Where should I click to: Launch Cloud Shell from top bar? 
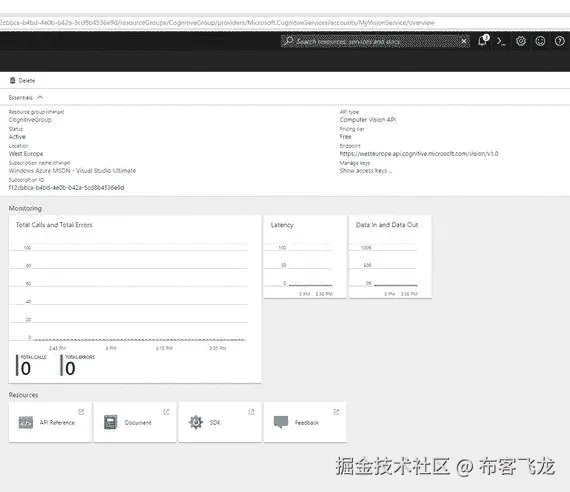501,41
